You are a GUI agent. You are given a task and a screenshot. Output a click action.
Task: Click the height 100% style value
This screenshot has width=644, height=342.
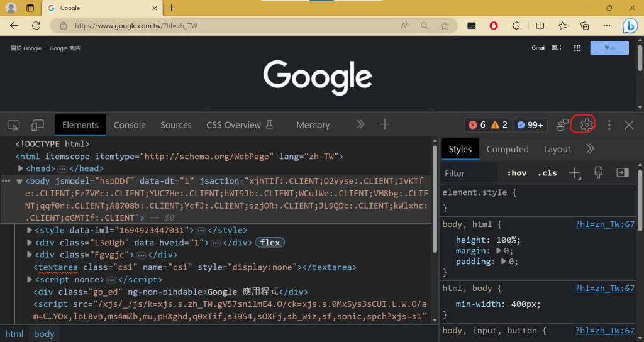pyautogui.click(x=508, y=240)
